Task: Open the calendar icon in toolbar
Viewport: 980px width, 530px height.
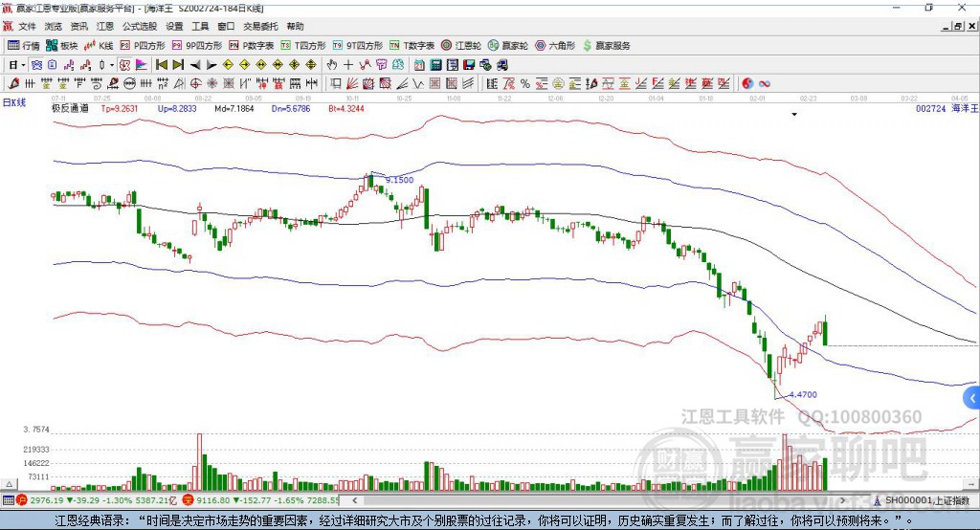Action: [419, 65]
